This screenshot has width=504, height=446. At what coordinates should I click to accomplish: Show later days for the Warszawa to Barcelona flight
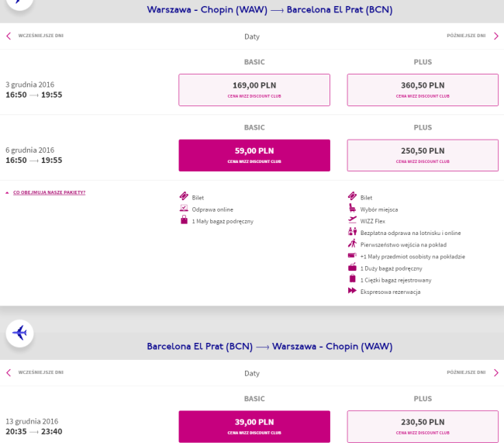(496, 36)
